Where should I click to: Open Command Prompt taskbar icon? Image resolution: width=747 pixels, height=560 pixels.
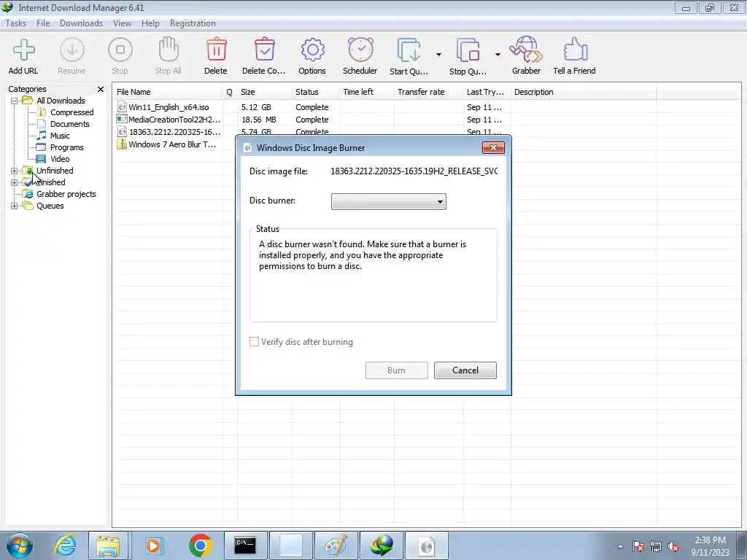(245, 545)
